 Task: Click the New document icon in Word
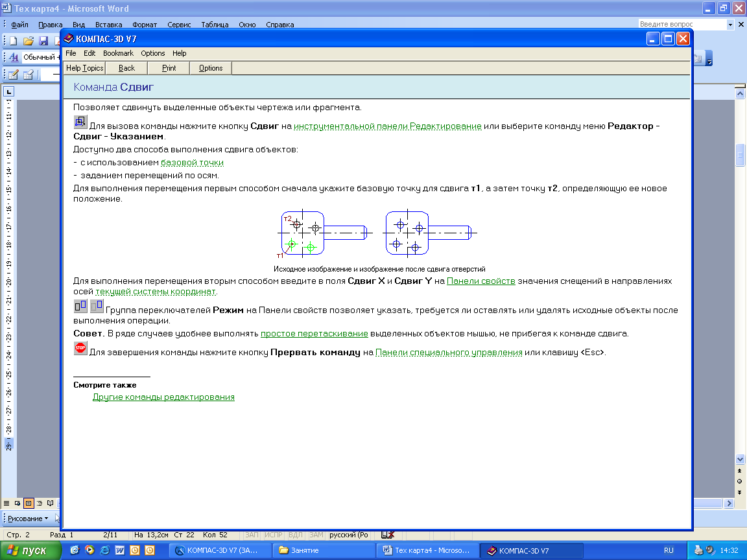(x=14, y=41)
